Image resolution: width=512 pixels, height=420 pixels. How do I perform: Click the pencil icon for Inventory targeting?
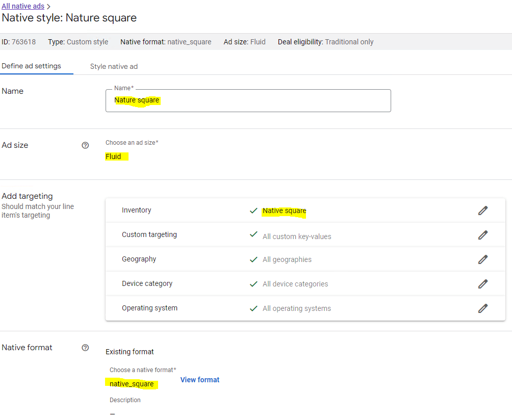coord(483,211)
